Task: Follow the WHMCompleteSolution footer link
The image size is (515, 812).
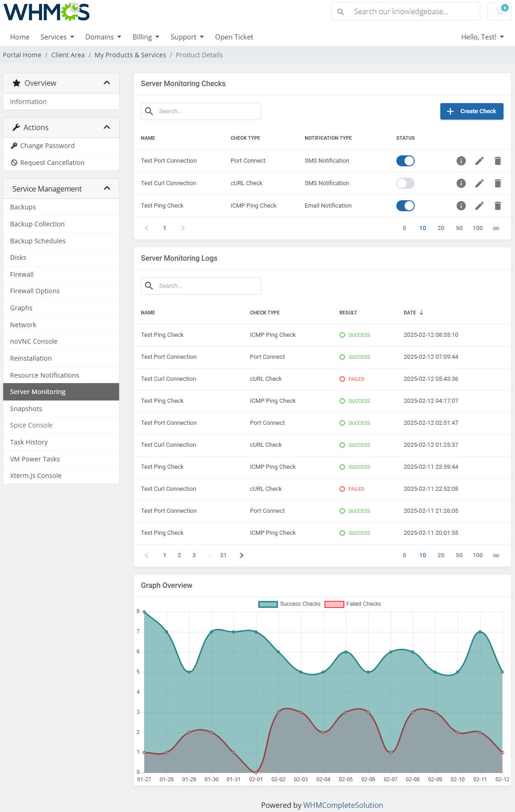Action: pos(343,805)
